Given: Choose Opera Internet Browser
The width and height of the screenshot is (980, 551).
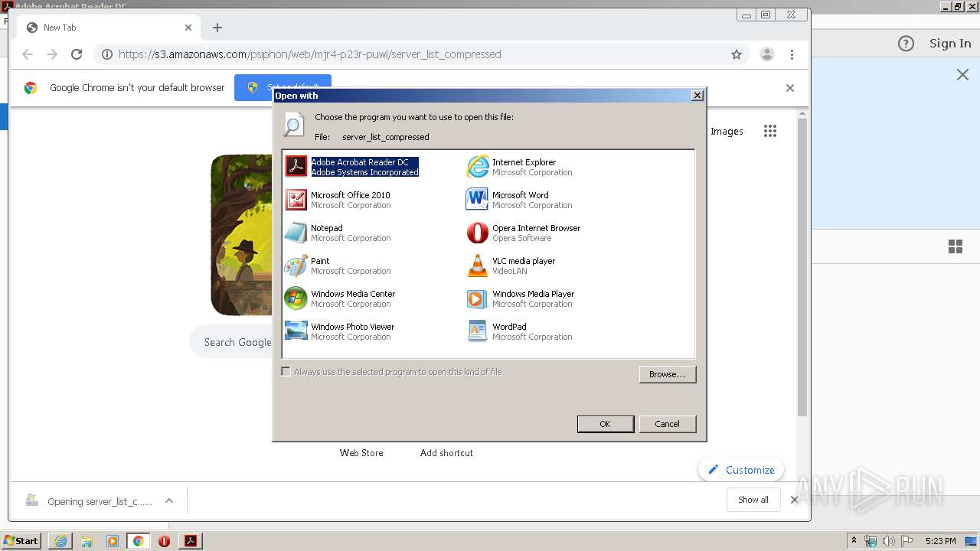Looking at the screenshot, I should coord(524,233).
